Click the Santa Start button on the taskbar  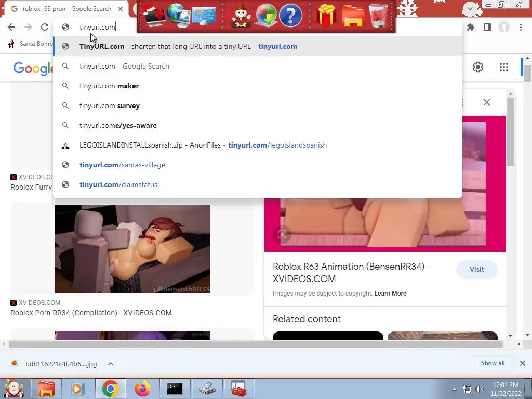(x=14, y=389)
